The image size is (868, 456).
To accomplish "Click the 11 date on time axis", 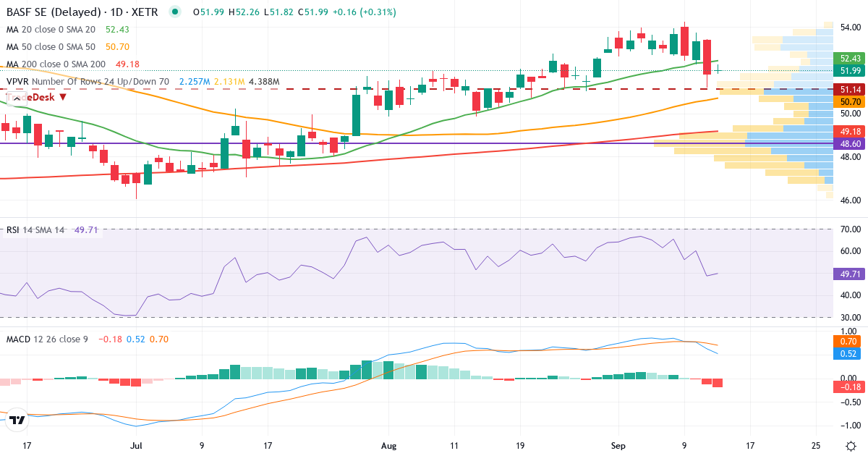I will point(454,445).
